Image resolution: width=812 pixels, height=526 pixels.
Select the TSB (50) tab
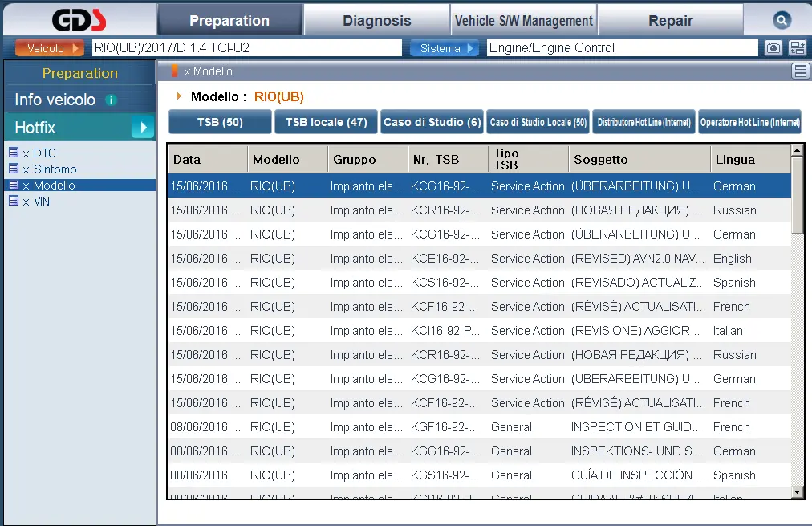coord(220,122)
